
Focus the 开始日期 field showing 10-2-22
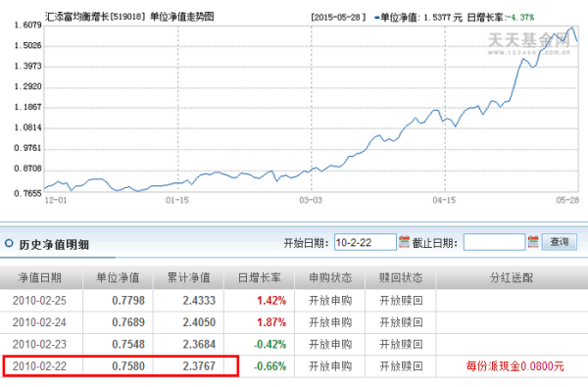(366, 242)
